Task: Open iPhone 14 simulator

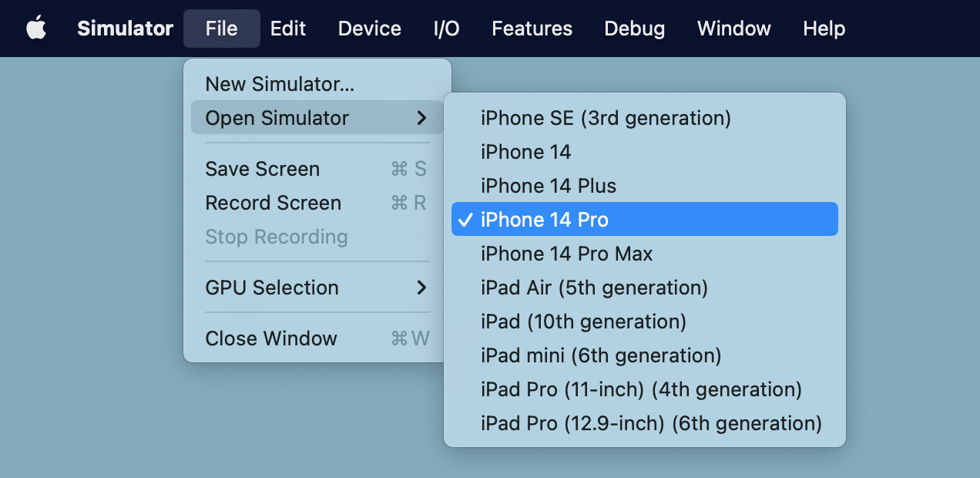Action: [x=526, y=152]
